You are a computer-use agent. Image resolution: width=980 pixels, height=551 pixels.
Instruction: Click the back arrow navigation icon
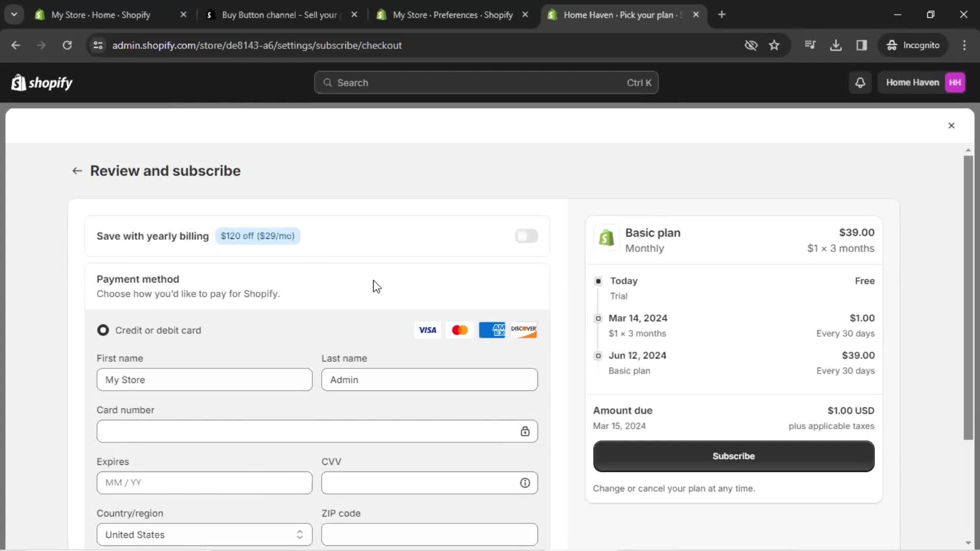(78, 170)
